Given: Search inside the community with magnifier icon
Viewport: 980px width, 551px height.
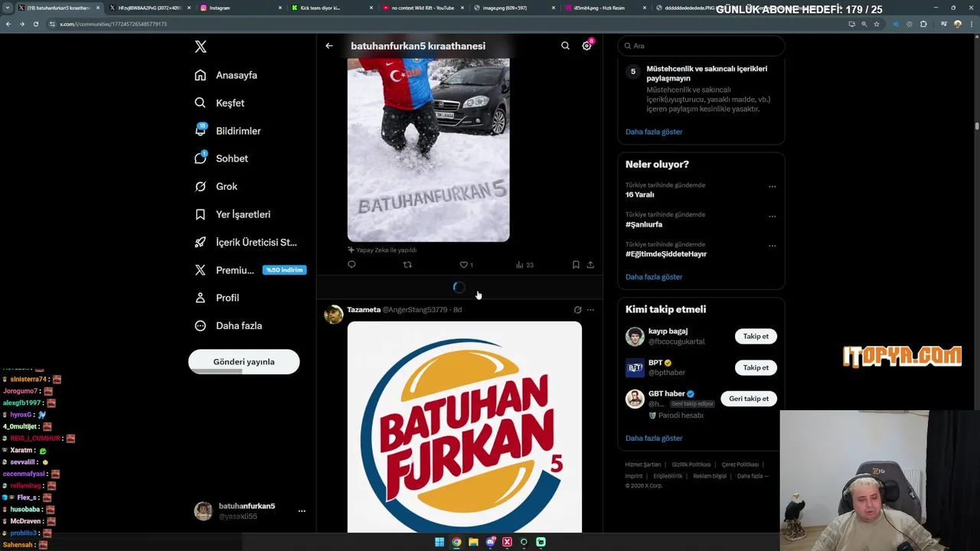Looking at the screenshot, I should (x=565, y=46).
